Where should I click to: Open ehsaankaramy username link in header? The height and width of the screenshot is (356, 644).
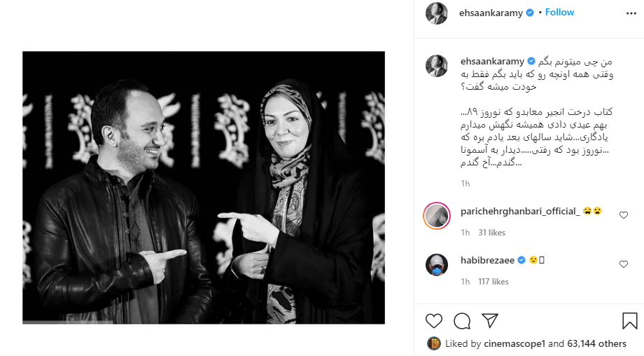point(491,13)
